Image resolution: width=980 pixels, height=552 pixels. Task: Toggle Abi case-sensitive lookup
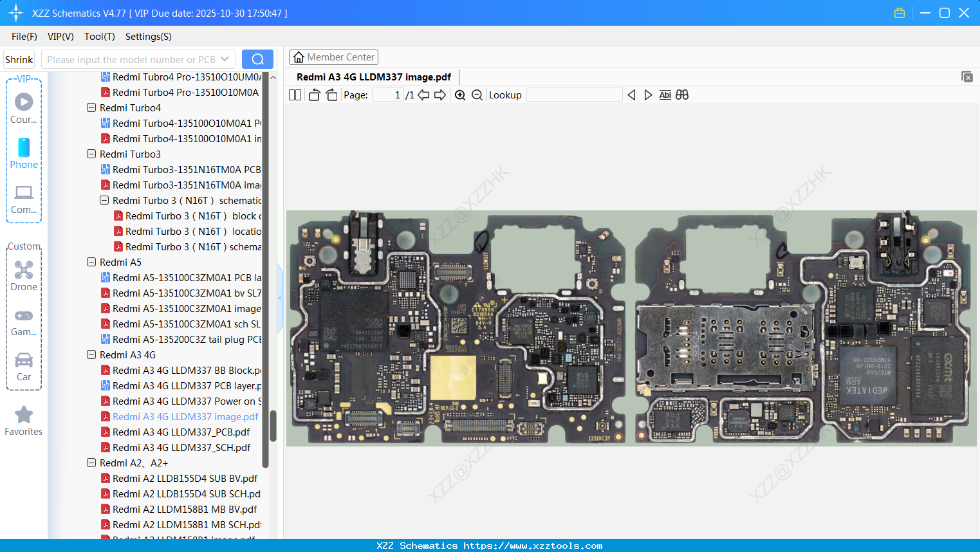coord(665,95)
